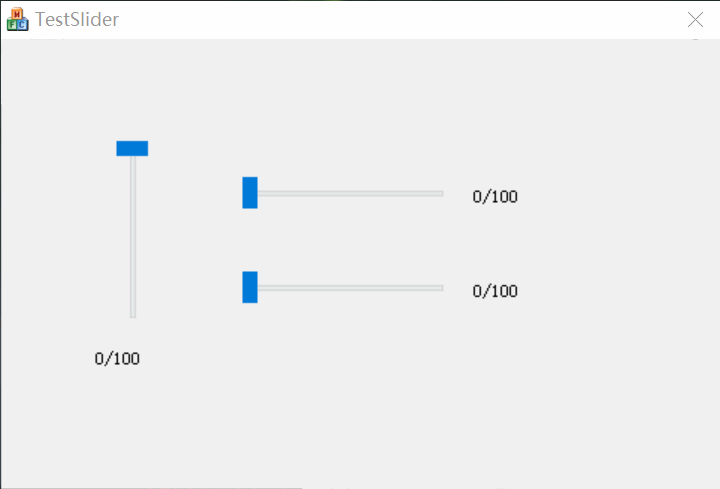Image resolution: width=720 pixels, height=489 pixels.
Task: Click the right end of the upper horizontal track
Action: pos(439,193)
